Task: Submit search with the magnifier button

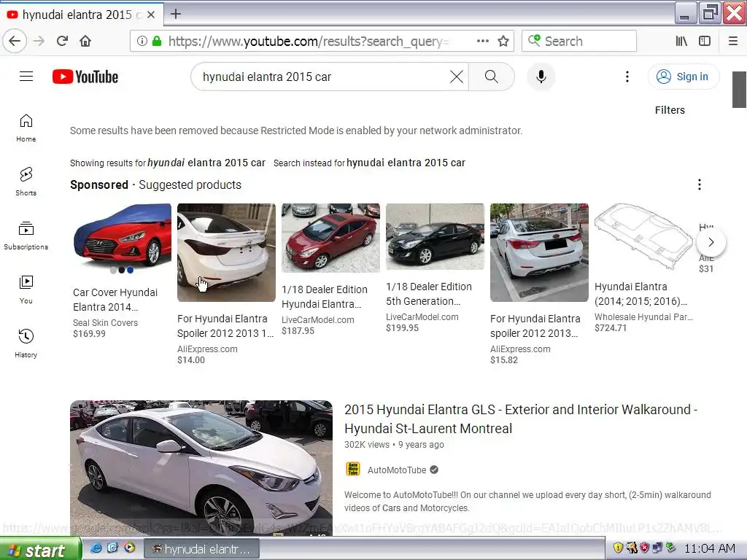Action: point(492,77)
